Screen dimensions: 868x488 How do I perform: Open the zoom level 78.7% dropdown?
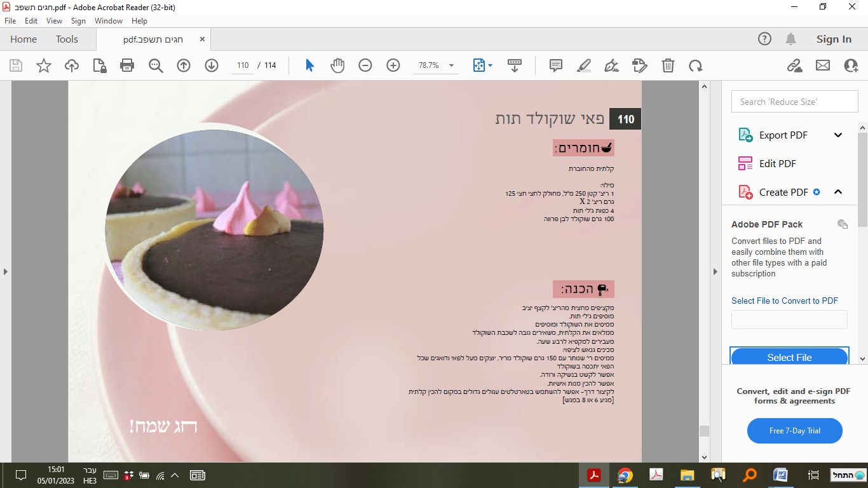click(452, 65)
